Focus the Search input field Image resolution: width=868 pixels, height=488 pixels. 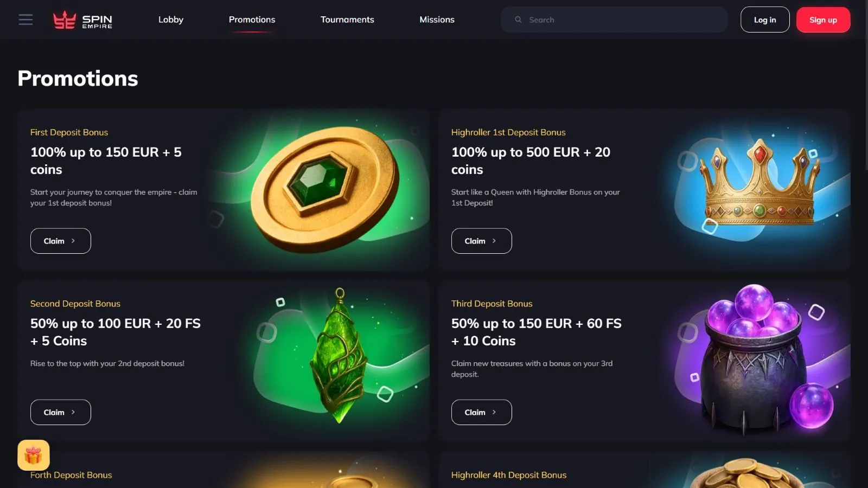click(x=614, y=20)
